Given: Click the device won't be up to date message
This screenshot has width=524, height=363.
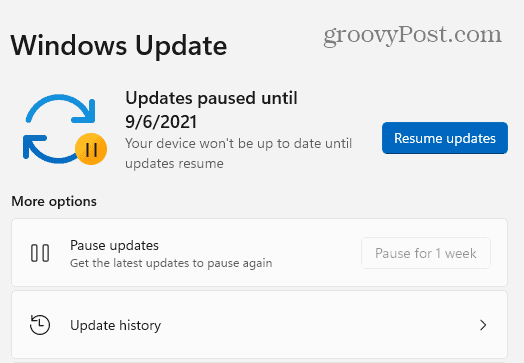Looking at the screenshot, I should point(238,153).
